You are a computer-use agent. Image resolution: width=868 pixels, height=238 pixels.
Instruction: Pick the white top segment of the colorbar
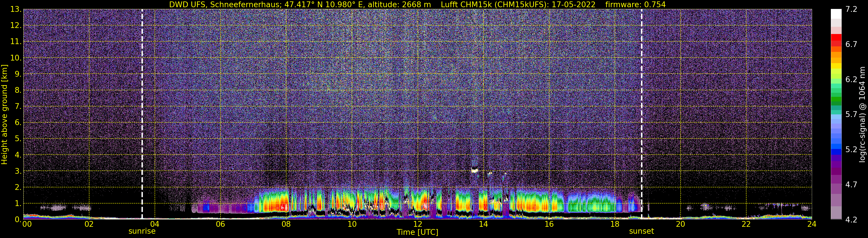[x=836, y=14]
